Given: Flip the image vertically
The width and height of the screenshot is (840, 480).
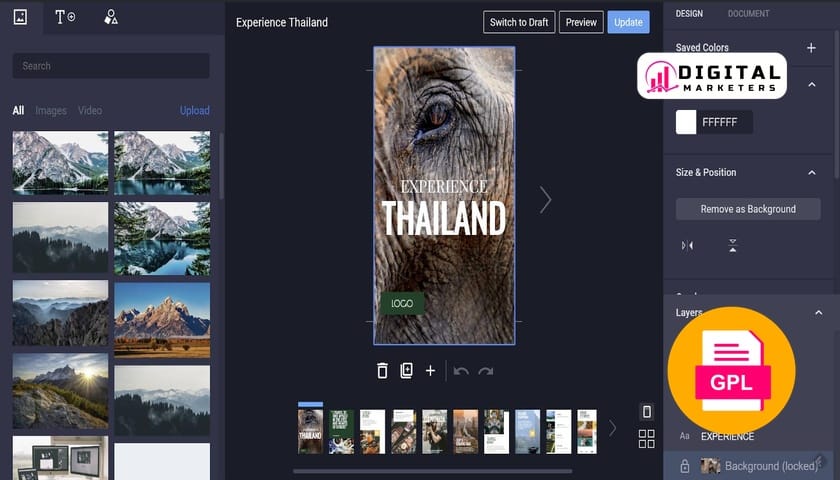Looking at the screenshot, I should pyautogui.click(x=733, y=246).
